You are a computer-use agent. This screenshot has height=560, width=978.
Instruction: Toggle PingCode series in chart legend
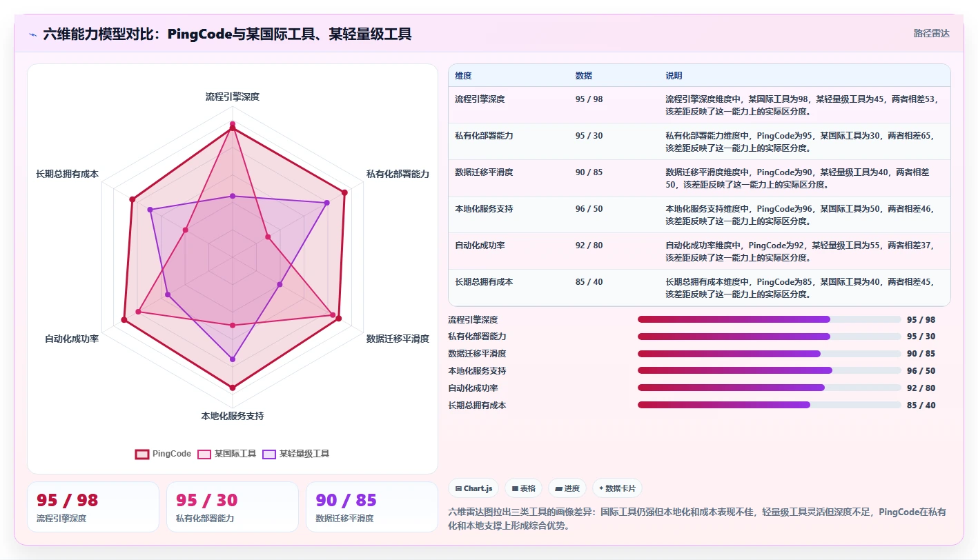(164, 454)
